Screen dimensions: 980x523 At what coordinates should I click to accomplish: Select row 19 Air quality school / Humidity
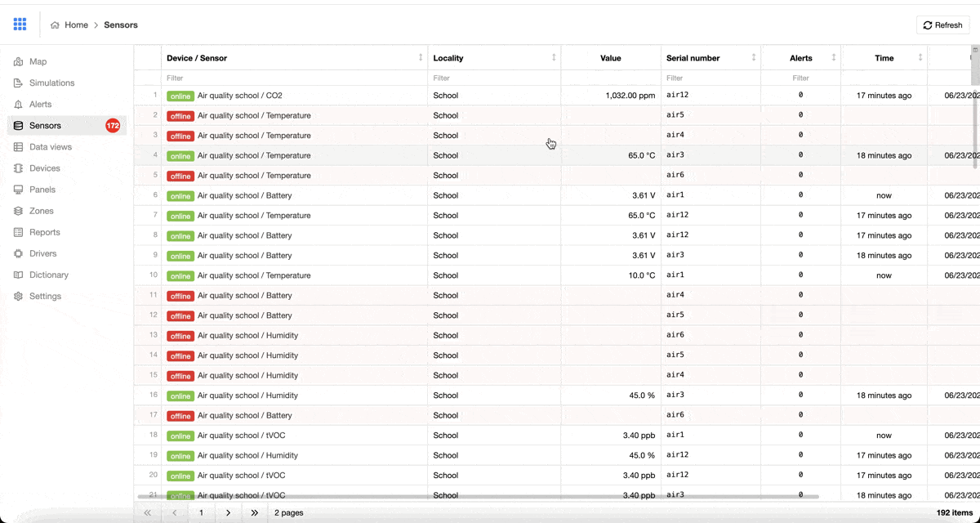[557, 456]
